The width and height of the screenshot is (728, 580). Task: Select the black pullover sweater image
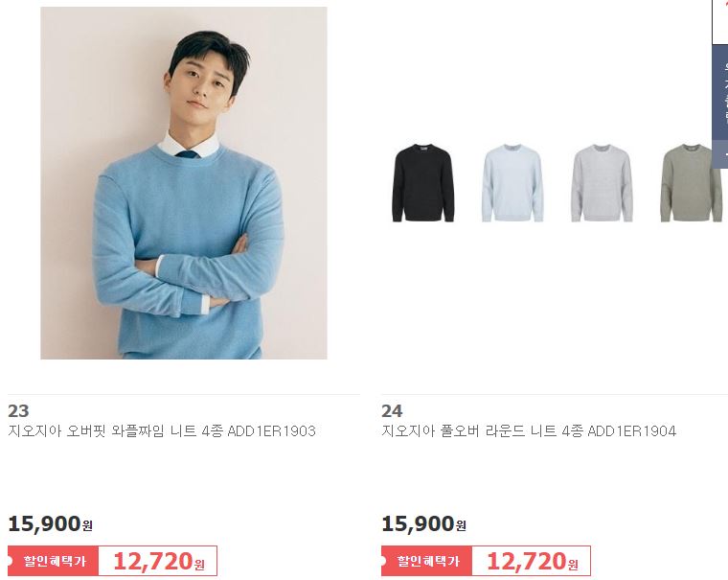point(422,183)
